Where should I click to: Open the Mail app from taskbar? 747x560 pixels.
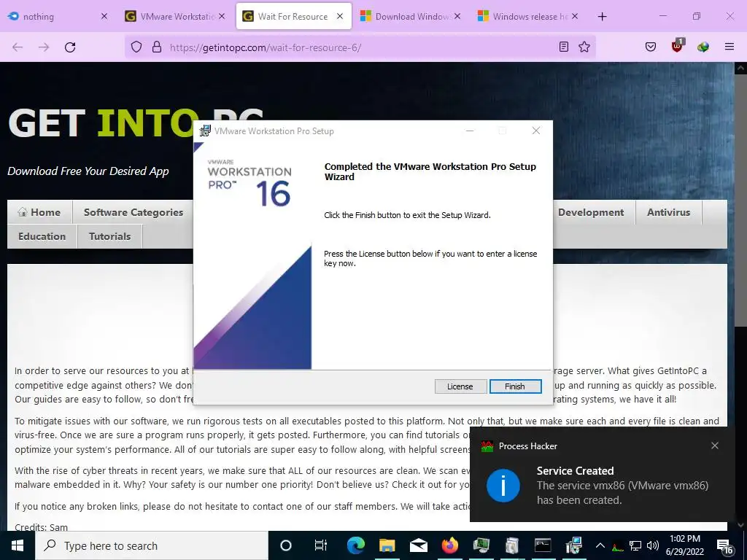tap(418, 545)
